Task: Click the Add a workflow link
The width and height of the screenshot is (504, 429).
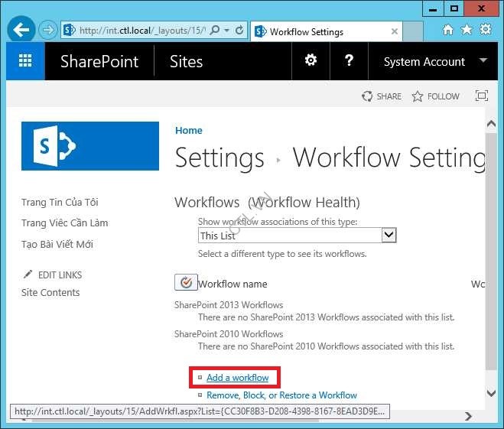Action: click(237, 378)
